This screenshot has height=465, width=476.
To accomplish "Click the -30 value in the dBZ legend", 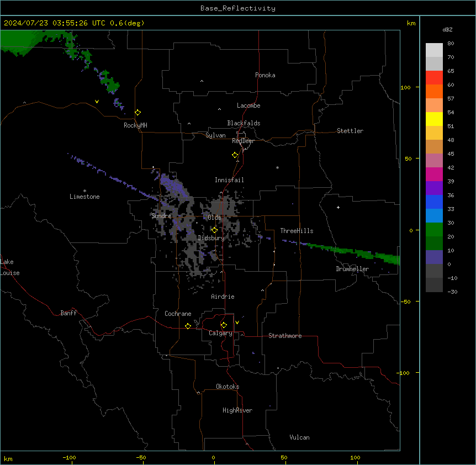I will 452,292.
